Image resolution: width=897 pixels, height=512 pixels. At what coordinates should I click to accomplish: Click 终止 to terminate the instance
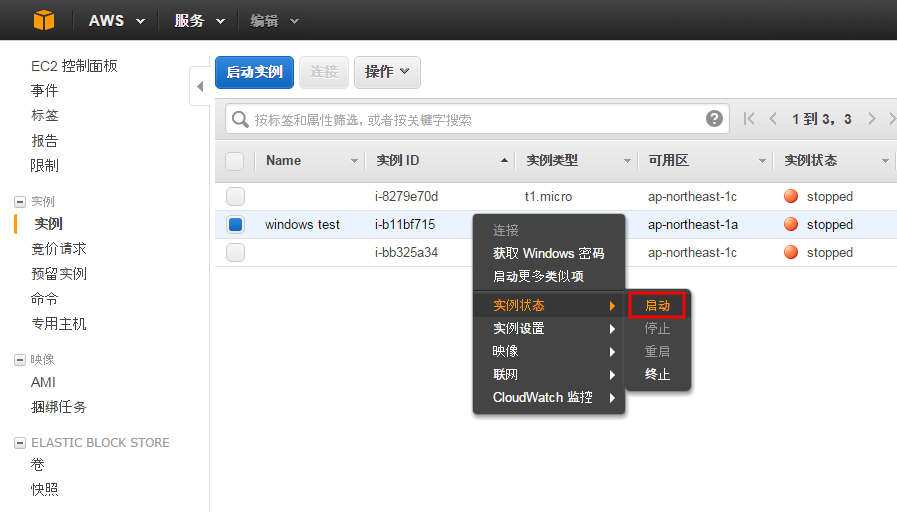[657, 374]
